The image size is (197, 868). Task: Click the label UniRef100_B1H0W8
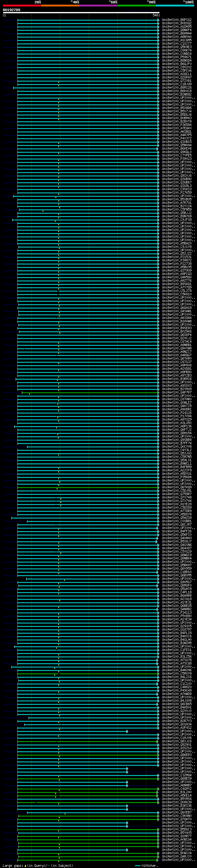tap(177, 321)
